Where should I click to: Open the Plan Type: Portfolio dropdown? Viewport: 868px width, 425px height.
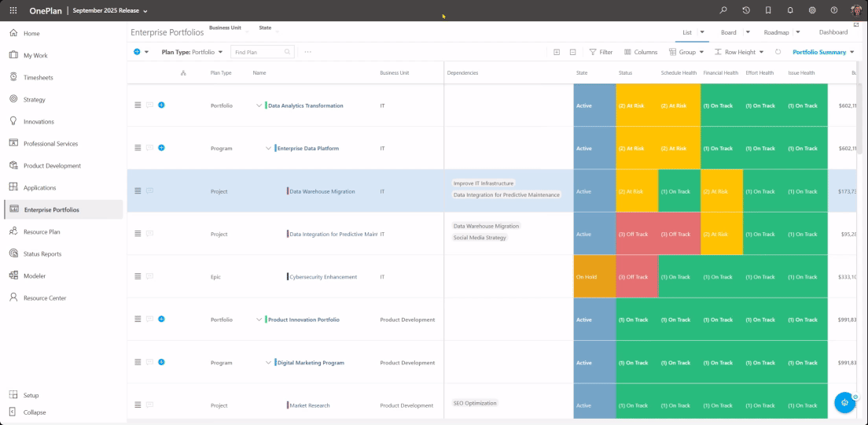click(192, 52)
